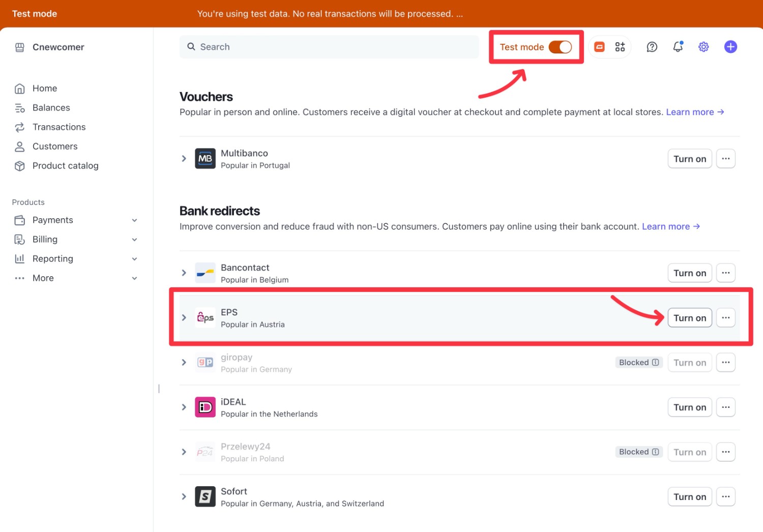This screenshot has height=532, width=763.
Task: Open the apps grid icon in header
Action: (x=620, y=47)
